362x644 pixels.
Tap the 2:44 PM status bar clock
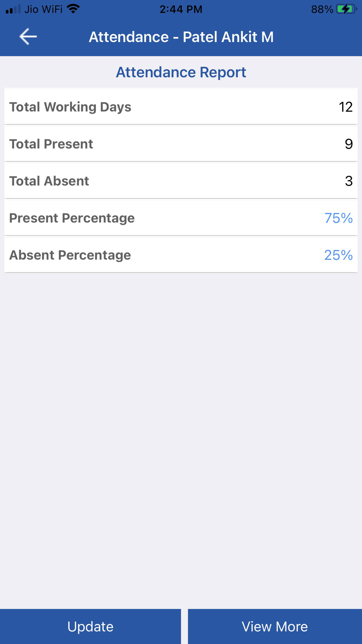pos(181,9)
